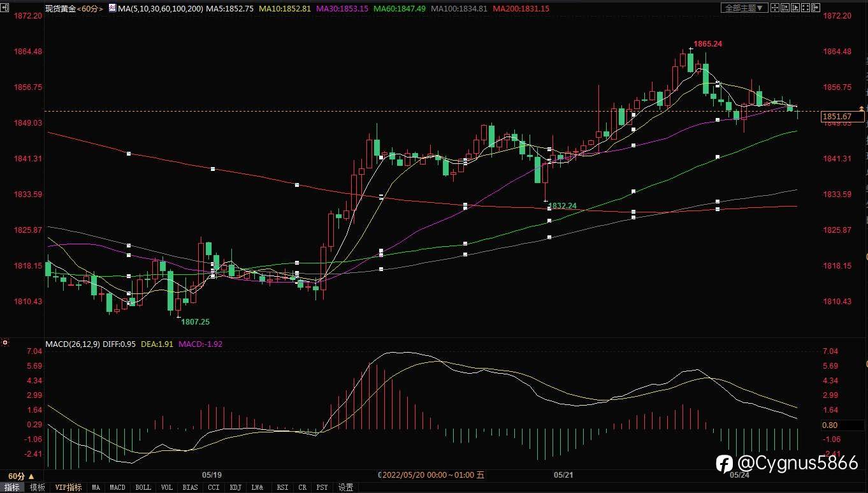Image resolution: width=868 pixels, height=493 pixels.
Task: Open the 设置 indicator settings
Action: [x=345, y=487]
